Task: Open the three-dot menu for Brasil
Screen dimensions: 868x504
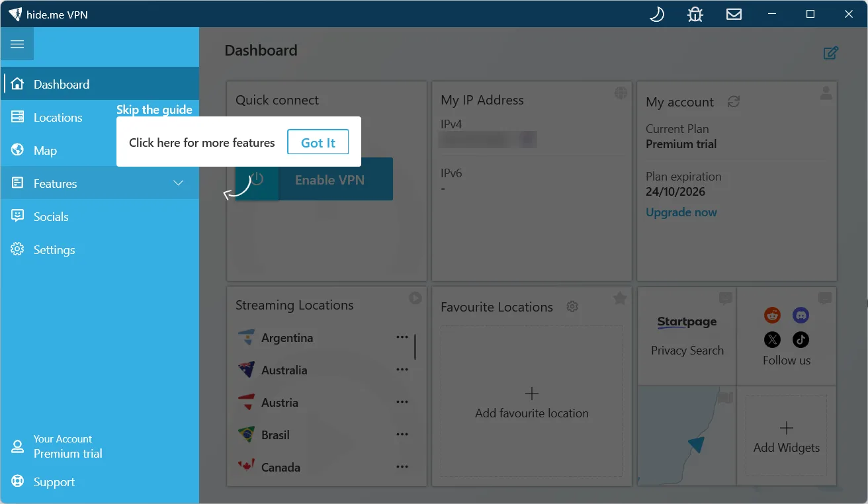Action: 402,435
